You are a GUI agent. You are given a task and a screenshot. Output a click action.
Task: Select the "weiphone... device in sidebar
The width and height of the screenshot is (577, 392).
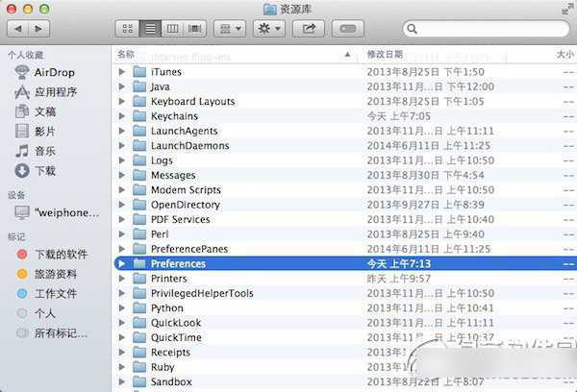[x=57, y=212]
